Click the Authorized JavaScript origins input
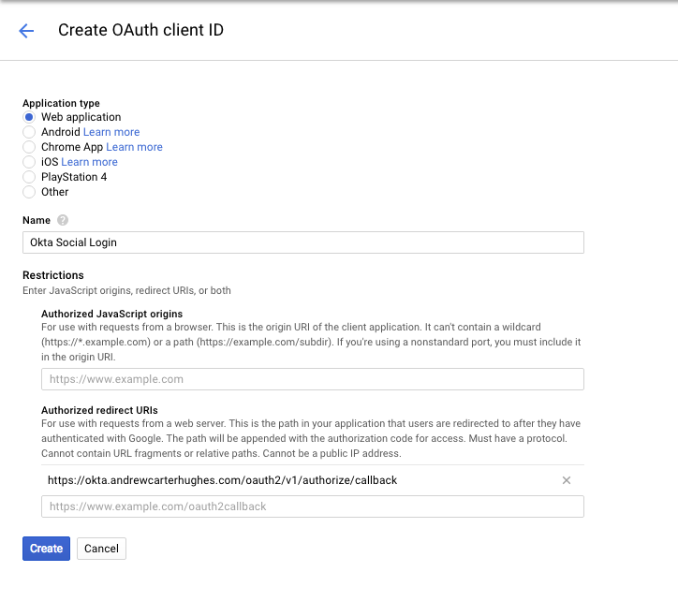 click(312, 379)
